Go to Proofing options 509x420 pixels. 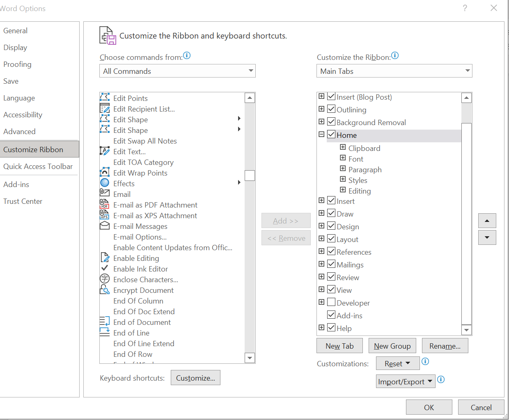[x=39, y=64]
